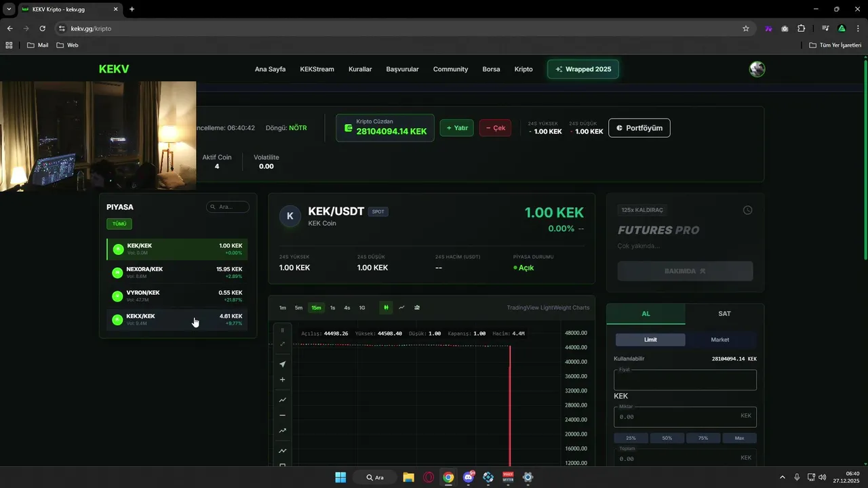This screenshot has height=488, width=868.
Task: Open the Mail bookmark folder
Action: point(37,45)
